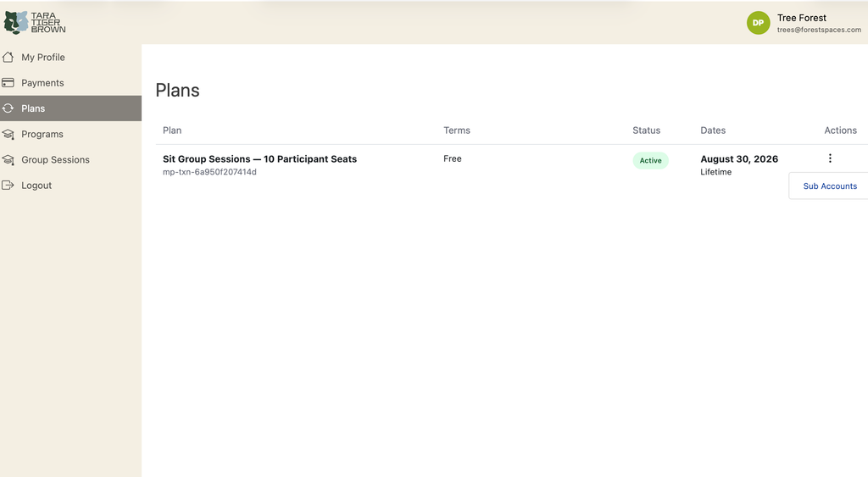Click the Tree Forest account name
Image resolution: width=868 pixels, height=477 pixels.
coord(802,18)
